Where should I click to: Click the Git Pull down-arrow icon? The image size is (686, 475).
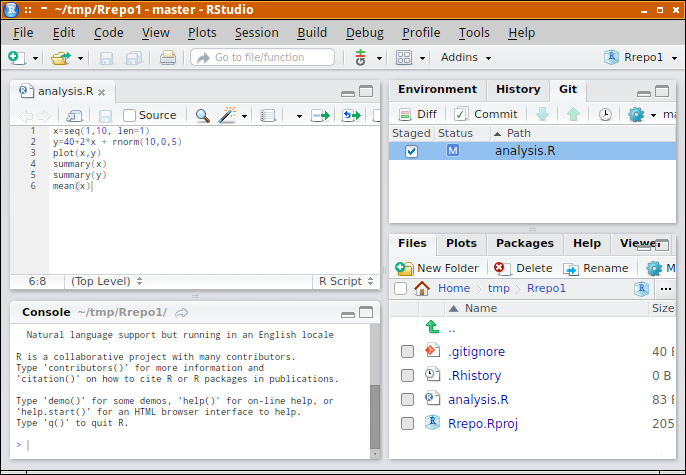coord(542,115)
